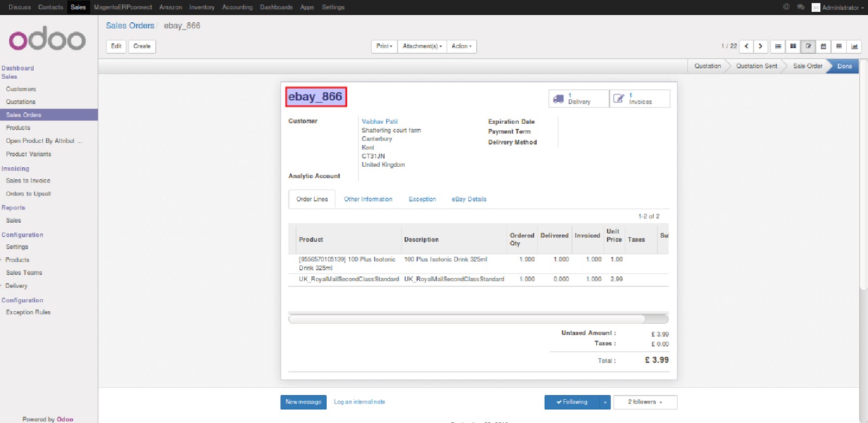Open the Following options caret
Screen dimensions: 868x423
[605, 402]
